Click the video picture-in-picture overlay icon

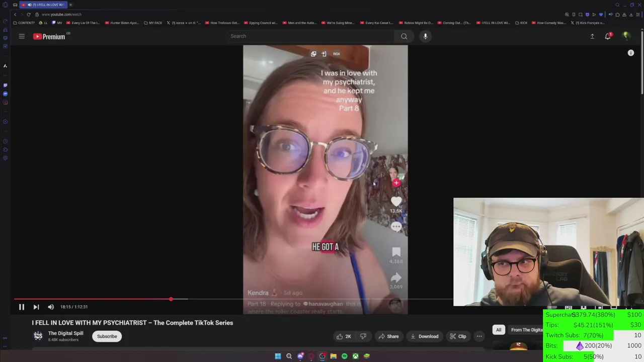pyautogui.click(x=313, y=54)
